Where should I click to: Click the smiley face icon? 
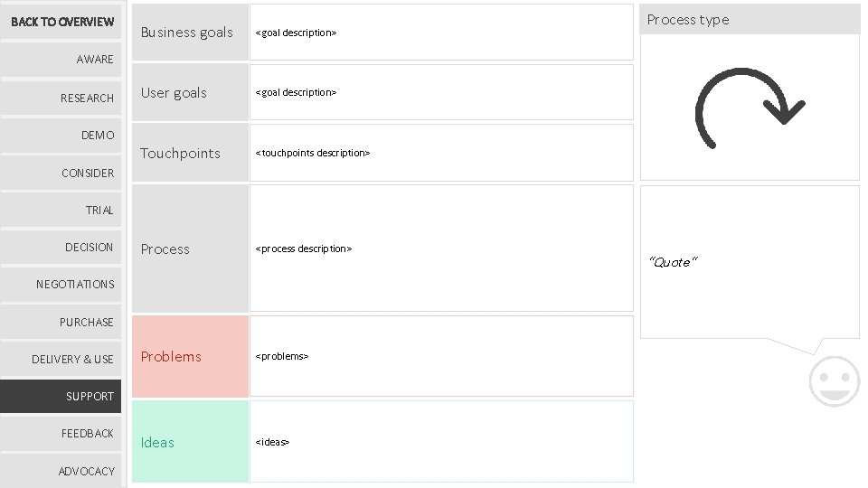point(834,380)
